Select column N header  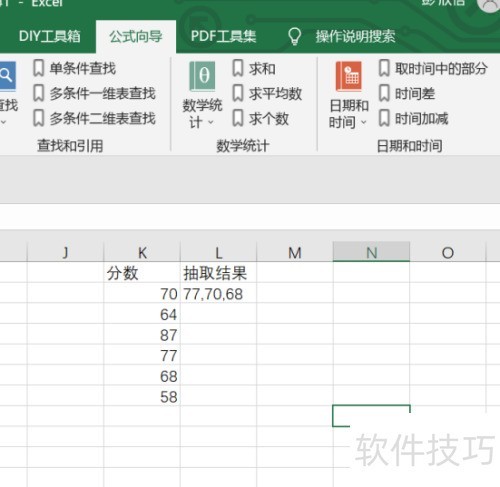(x=371, y=252)
